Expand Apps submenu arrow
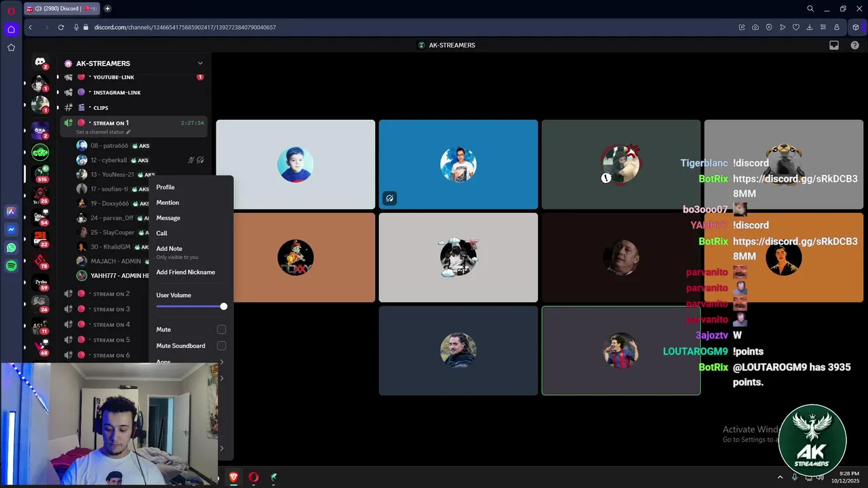The height and width of the screenshot is (488, 868). [x=221, y=362]
